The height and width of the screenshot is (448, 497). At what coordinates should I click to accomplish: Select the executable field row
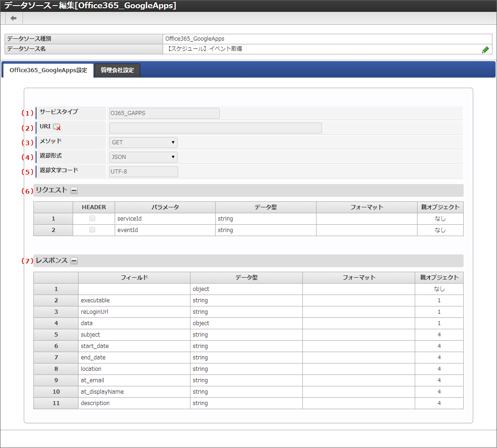[x=248, y=300]
